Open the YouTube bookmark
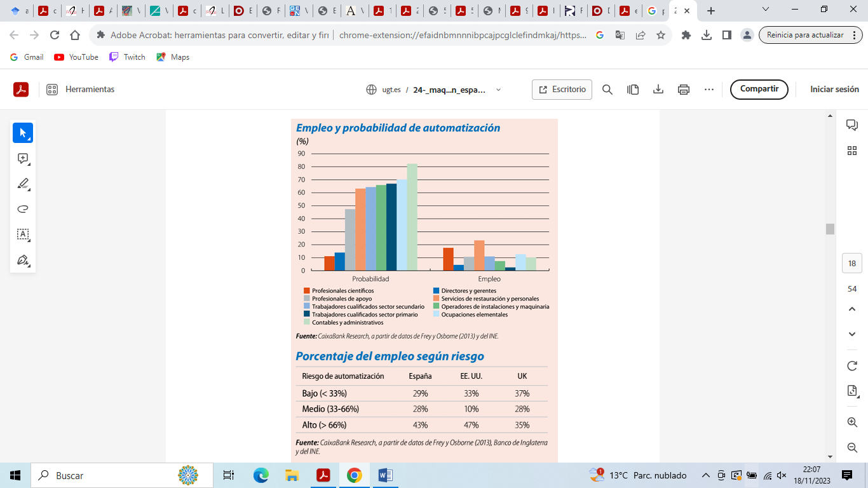868x488 pixels. coord(76,57)
